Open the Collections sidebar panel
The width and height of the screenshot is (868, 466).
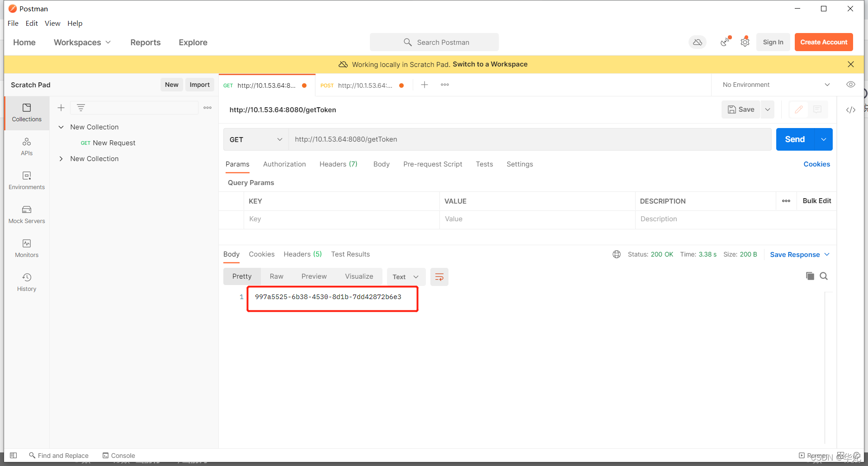(x=27, y=113)
